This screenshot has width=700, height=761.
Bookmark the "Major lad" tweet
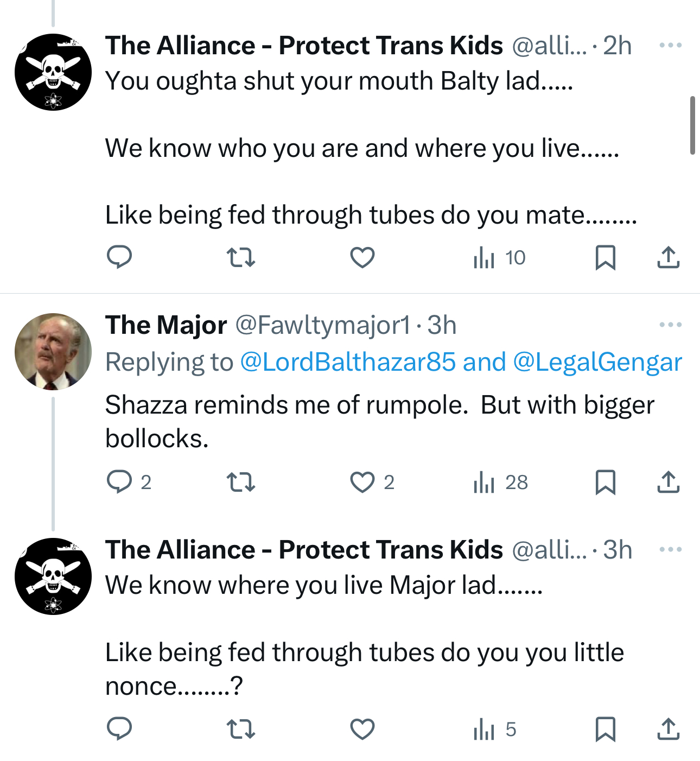pyautogui.click(x=605, y=729)
